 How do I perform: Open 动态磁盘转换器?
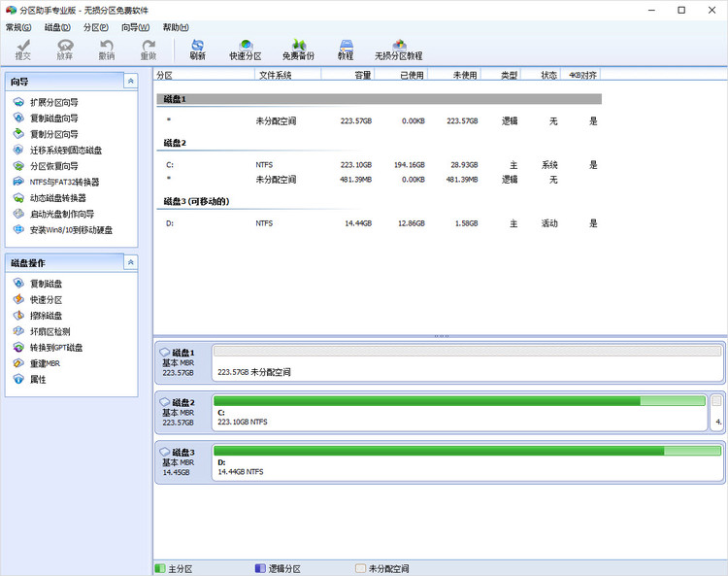[50, 198]
